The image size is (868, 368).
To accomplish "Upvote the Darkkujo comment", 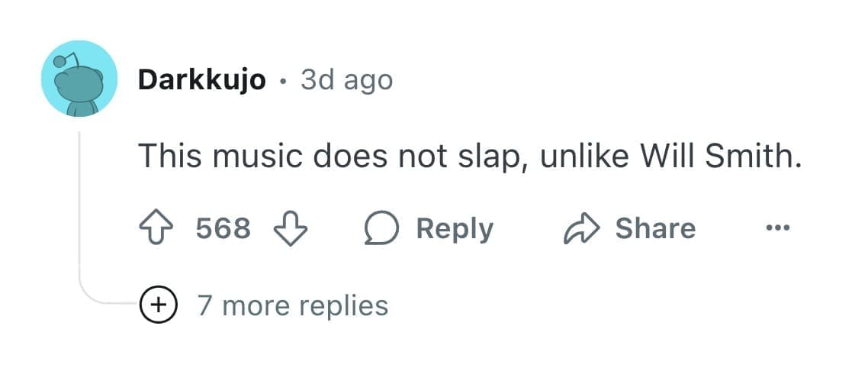I will coord(155,229).
